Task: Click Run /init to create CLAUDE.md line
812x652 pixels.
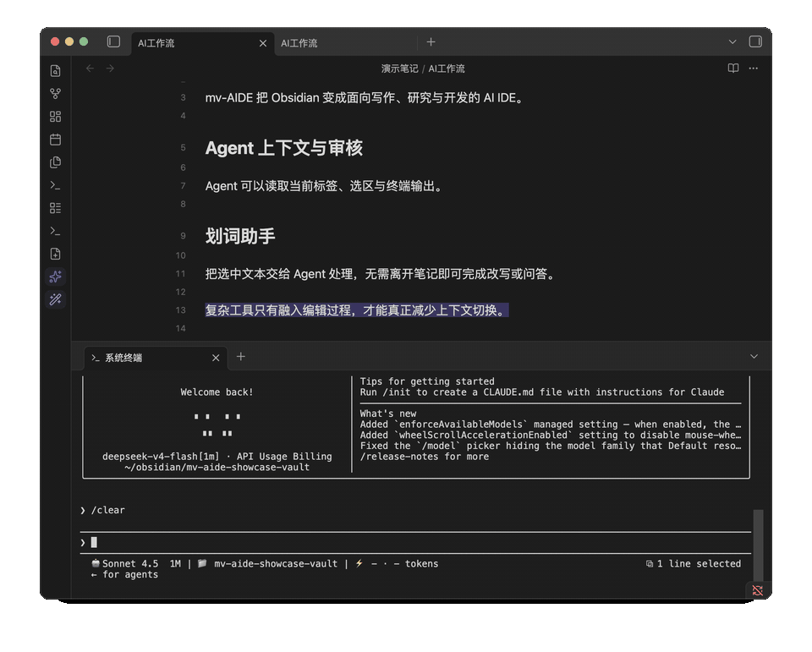Action: [542, 392]
